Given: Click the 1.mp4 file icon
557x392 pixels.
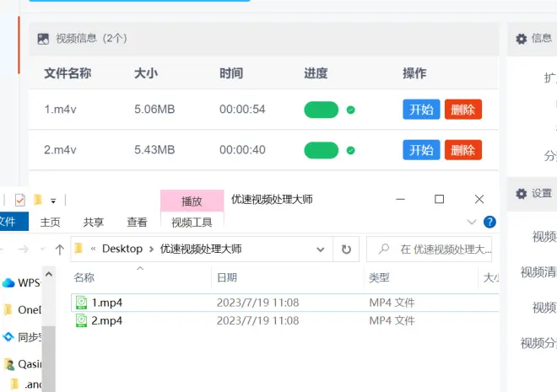Looking at the screenshot, I should point(81,303).
